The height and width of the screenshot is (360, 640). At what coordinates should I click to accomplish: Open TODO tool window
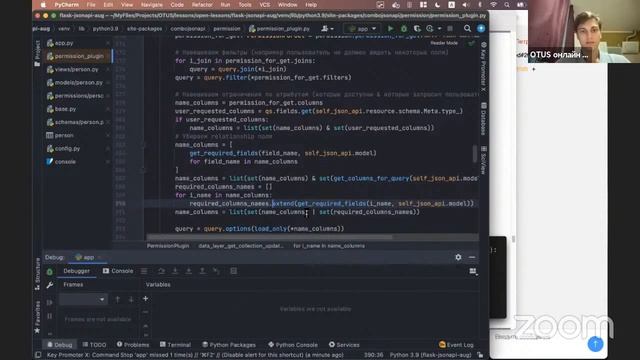[94, 345]
